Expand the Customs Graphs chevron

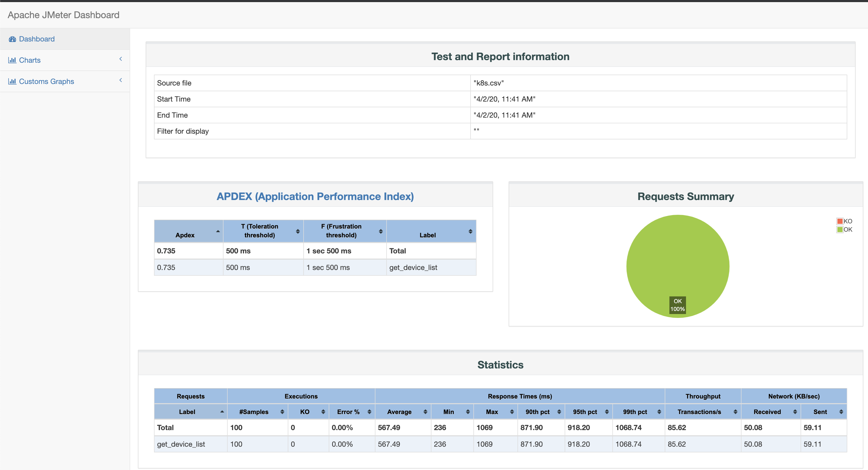(121, 80)
